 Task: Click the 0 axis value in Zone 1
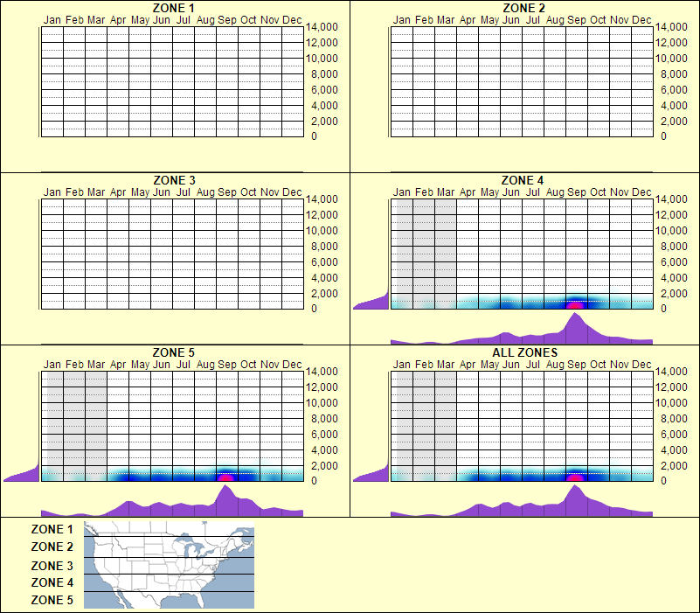point(315,136)
